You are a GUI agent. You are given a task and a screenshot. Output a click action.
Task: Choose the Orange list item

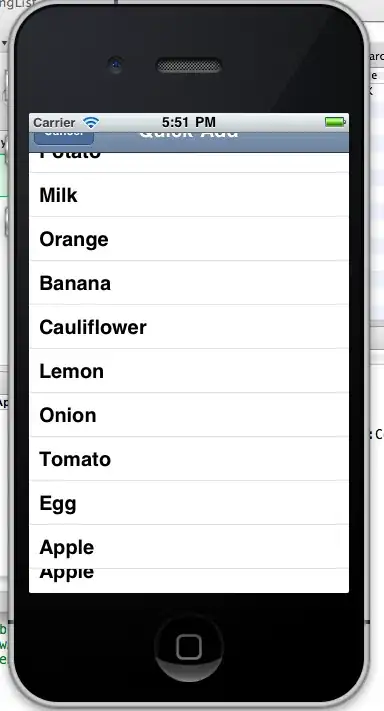click(x=189, y=239)
